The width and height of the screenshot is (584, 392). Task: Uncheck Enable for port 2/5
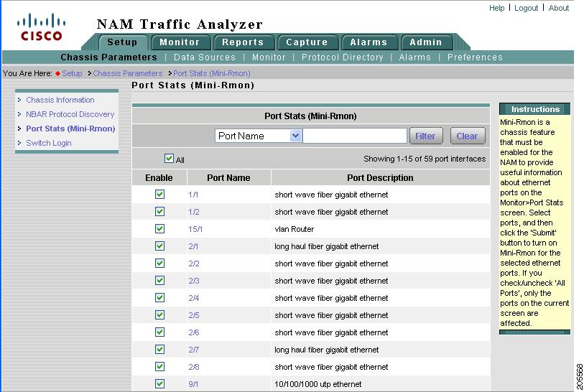click(159, 315)
